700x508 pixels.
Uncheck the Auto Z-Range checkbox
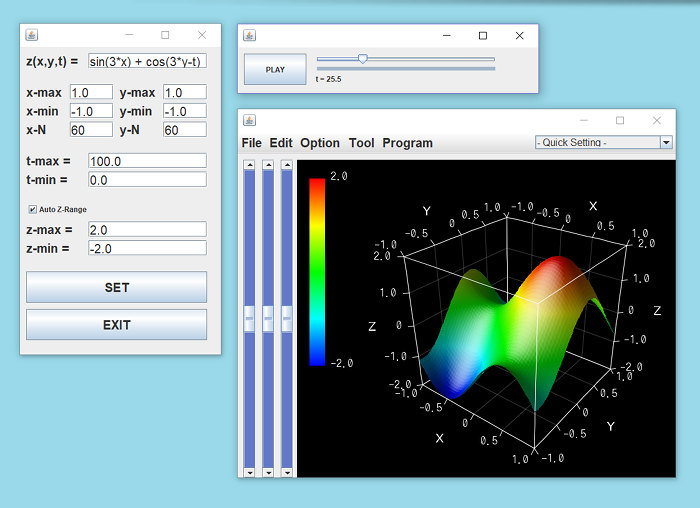pyautogui.click(x=32, y=209)
